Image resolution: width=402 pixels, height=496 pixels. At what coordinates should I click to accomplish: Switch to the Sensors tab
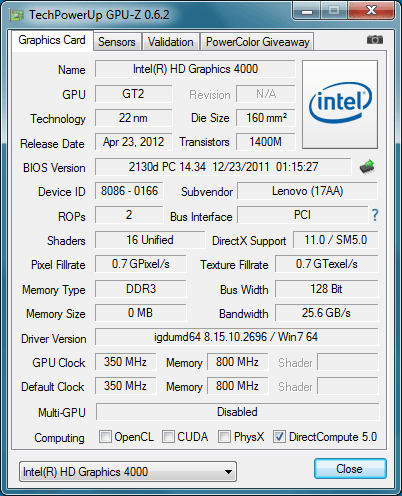click(117, 42)
